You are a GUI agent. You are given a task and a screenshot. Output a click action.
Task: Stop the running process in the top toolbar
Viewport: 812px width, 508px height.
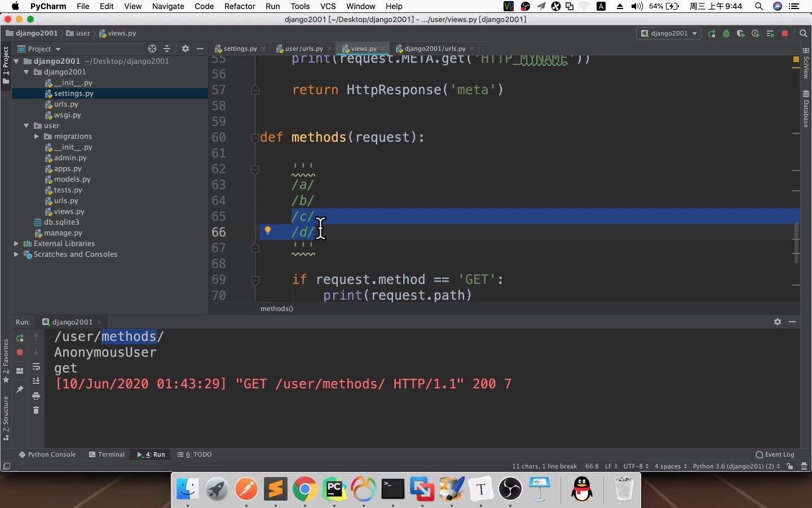(785, 33)
